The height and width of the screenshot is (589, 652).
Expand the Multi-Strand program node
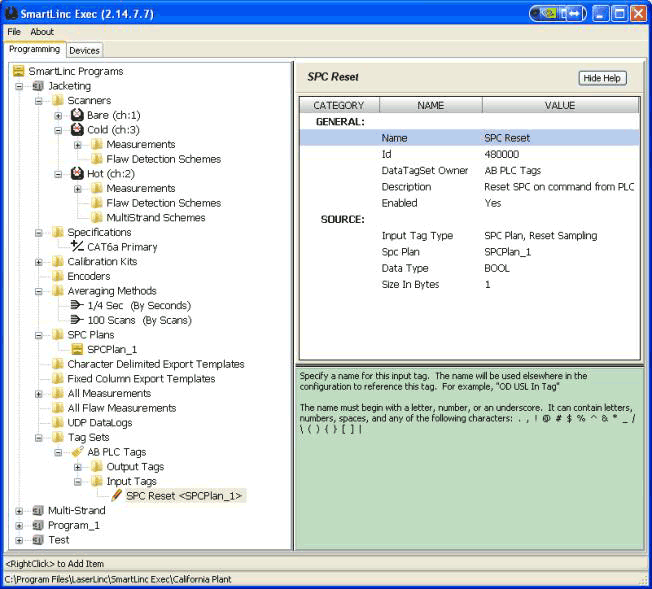point(19,511)
